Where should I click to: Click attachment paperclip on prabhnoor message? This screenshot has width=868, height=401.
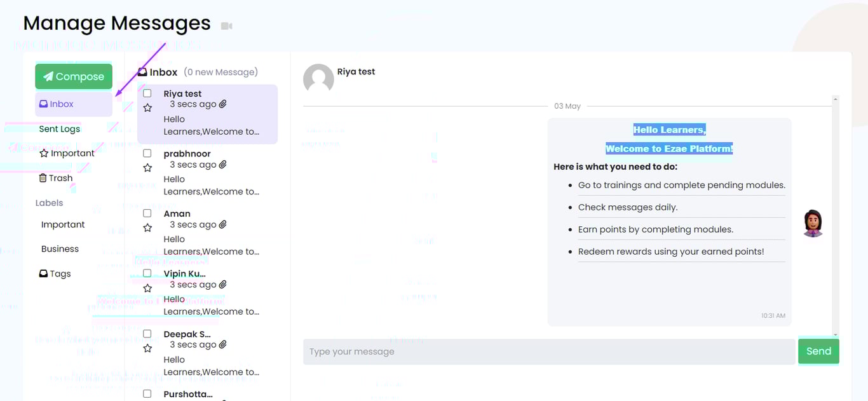pyautogui.click(x=223, y=165)
